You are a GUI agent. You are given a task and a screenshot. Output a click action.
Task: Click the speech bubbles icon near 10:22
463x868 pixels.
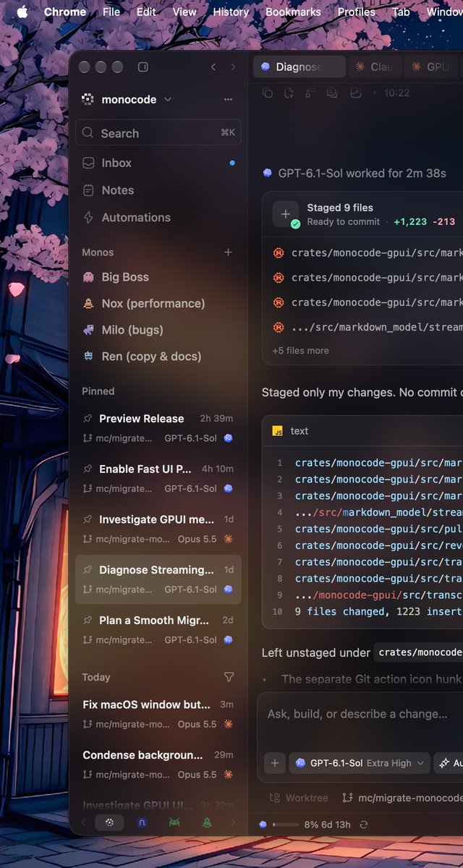coord(332,93)
